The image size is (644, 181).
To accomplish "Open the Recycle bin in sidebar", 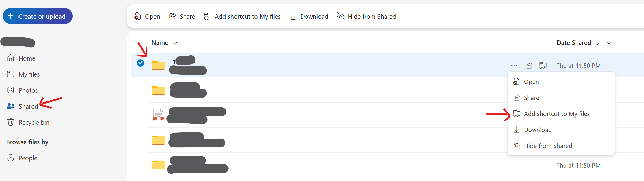I will coord(34,123).
